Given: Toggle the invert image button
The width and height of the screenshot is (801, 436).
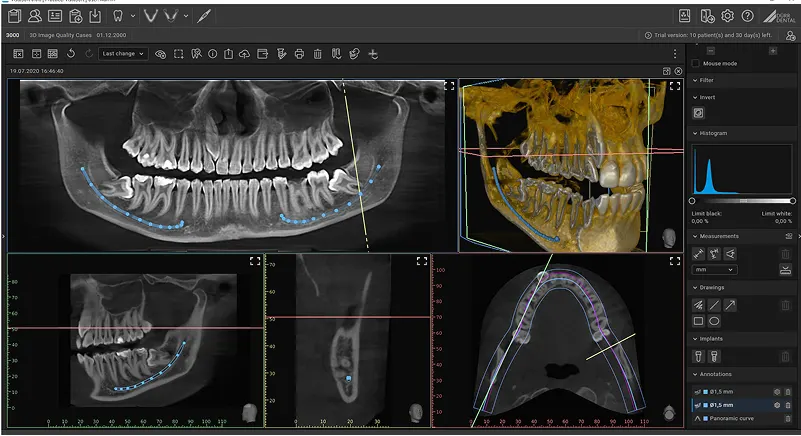Looking at the screenshot, I should point(698,112).
